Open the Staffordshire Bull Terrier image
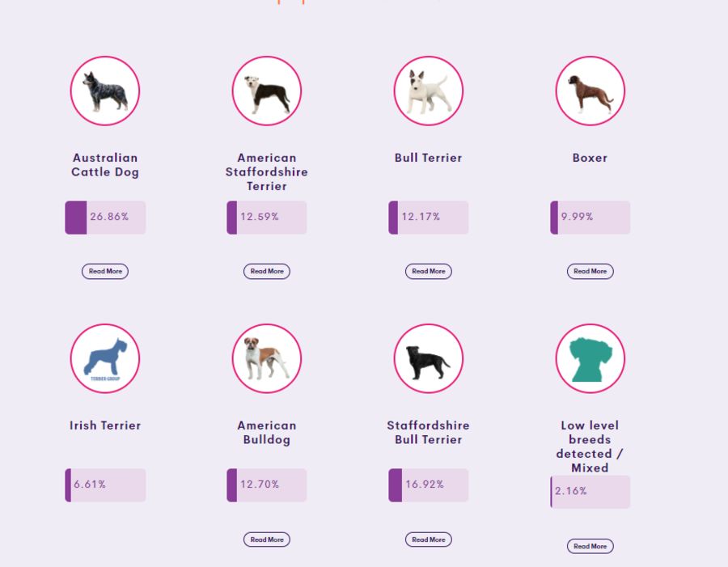 point(429,358)
